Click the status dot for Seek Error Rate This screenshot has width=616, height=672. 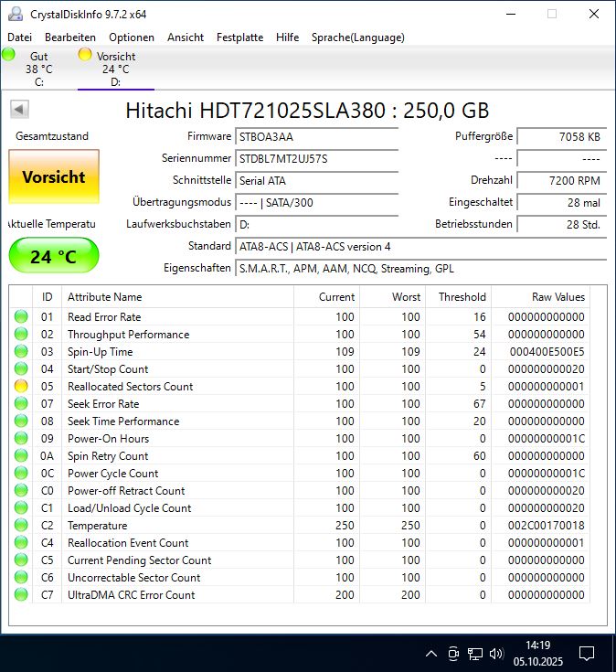click(x=21, y=403)
